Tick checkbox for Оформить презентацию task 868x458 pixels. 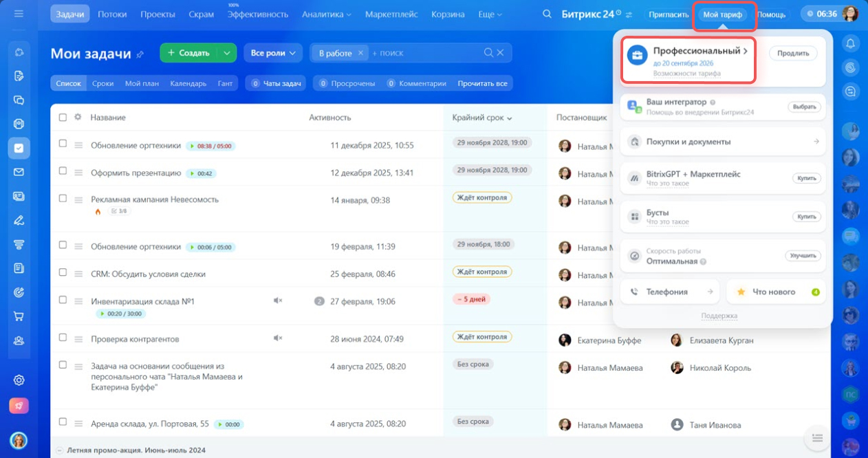(x=63, y=172)
